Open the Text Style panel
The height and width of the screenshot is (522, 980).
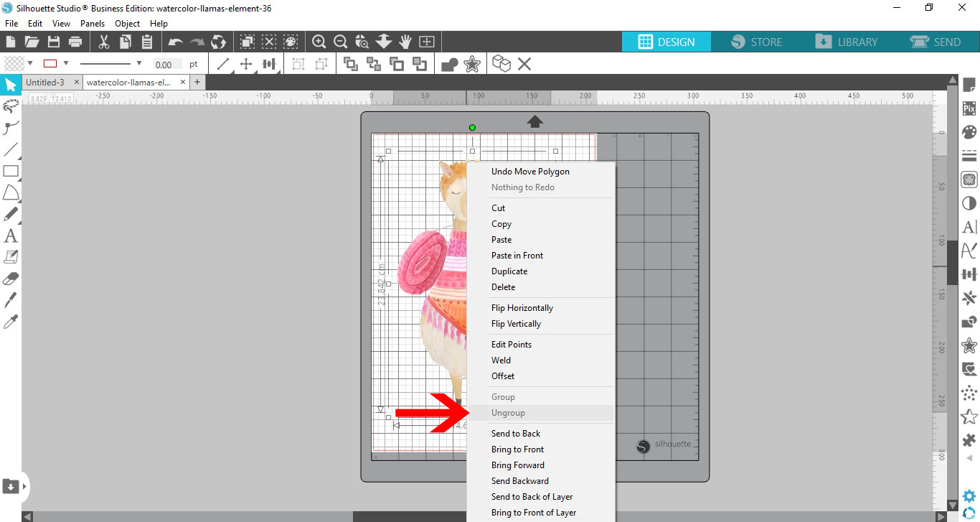969,227
